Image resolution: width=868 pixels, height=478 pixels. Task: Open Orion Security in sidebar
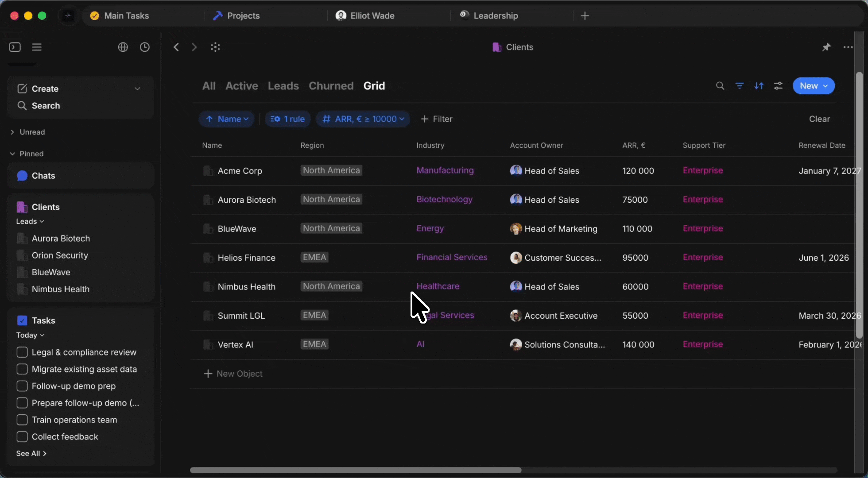60,255
